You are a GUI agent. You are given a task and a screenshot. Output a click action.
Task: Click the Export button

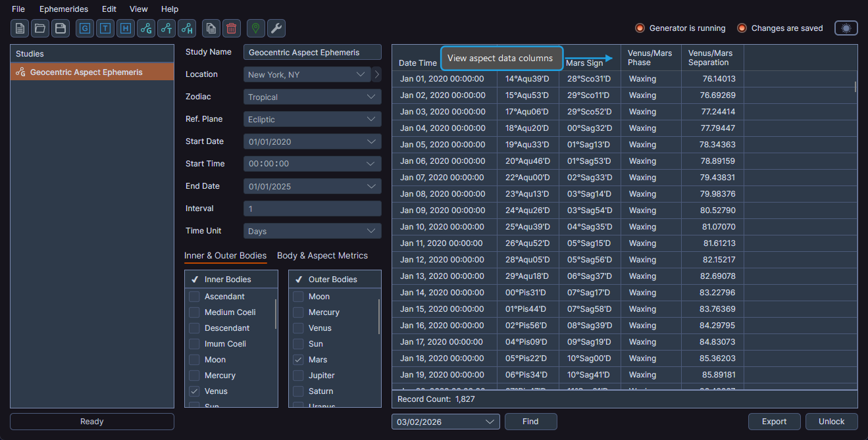pos(774,422)
